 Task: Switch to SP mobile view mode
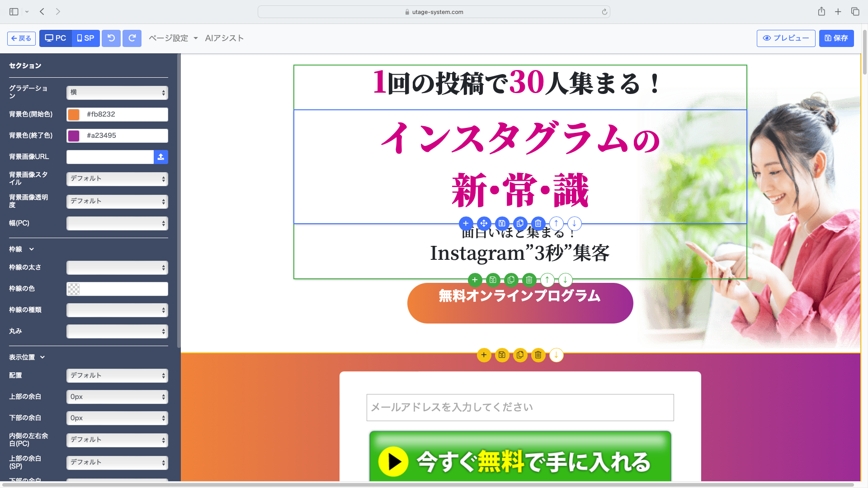(86, 38)
